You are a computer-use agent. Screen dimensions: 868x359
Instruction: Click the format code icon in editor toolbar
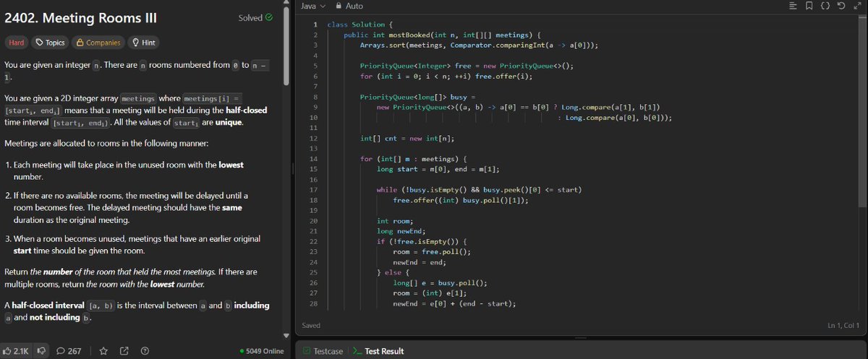(793, 6)
